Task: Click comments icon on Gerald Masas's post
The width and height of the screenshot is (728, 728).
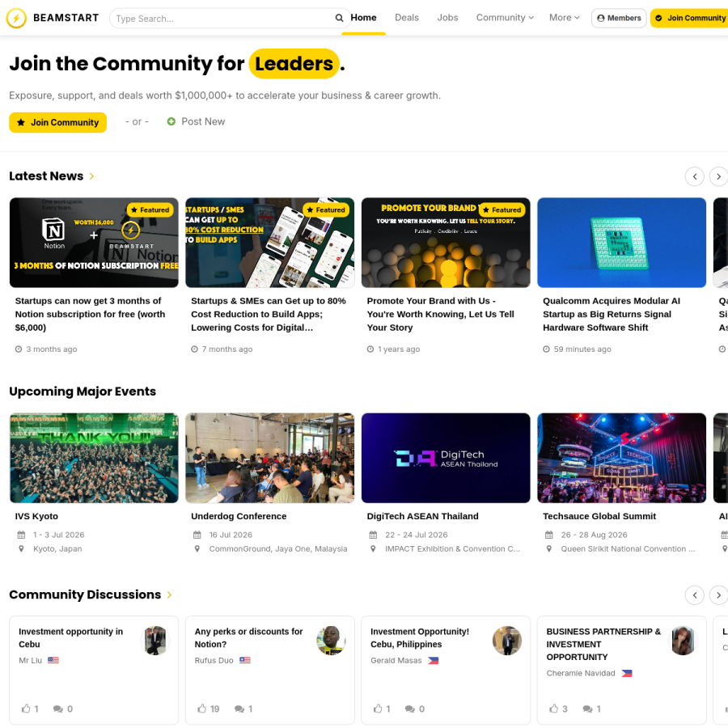Action: [x=409, y=709]
